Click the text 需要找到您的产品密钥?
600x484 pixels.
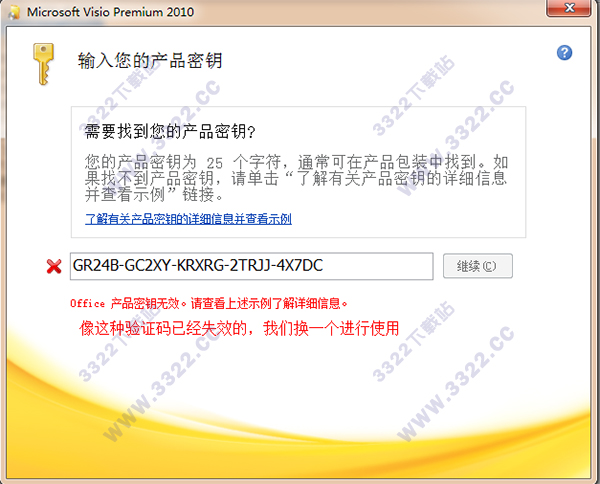click(x=170, y=132)
